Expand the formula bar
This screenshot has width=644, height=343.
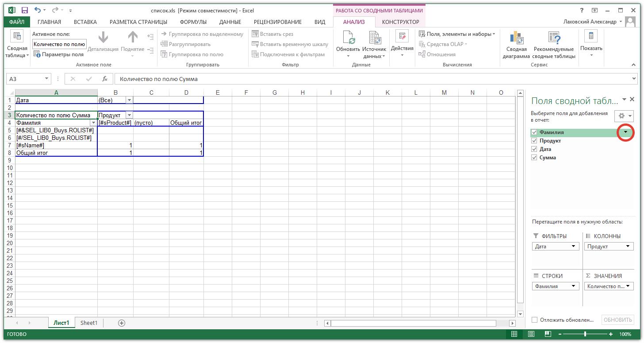(635, 79)
